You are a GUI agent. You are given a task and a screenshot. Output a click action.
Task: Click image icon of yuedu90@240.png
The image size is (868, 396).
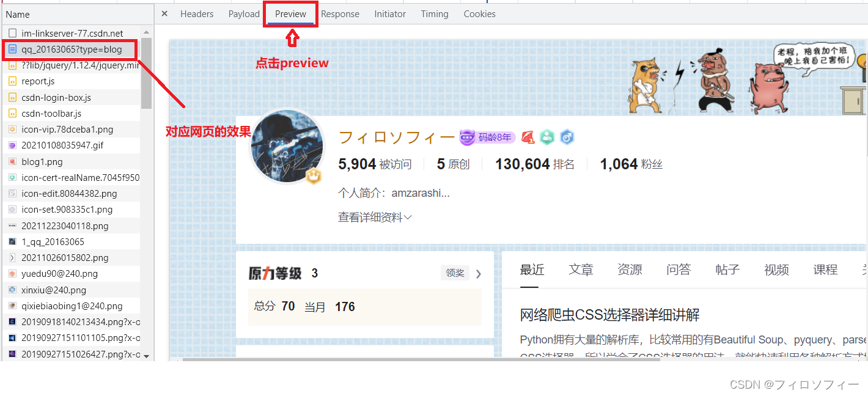(x=12, y=274)
